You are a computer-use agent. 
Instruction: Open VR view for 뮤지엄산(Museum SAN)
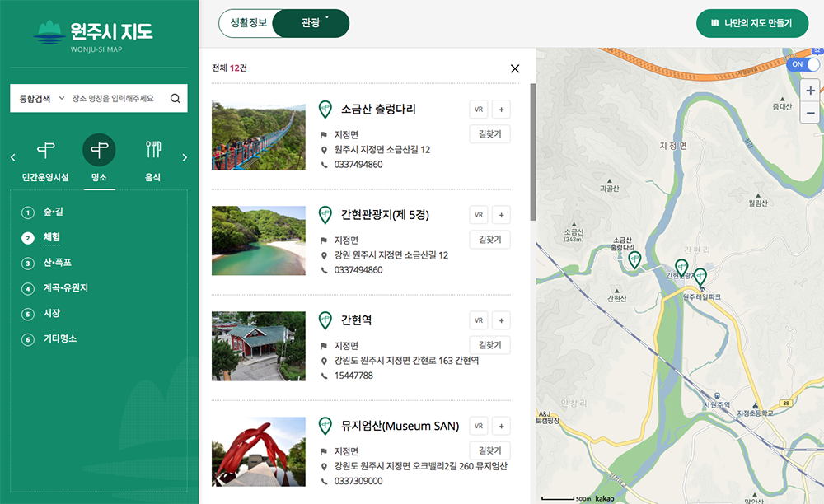tap(479, 426)
